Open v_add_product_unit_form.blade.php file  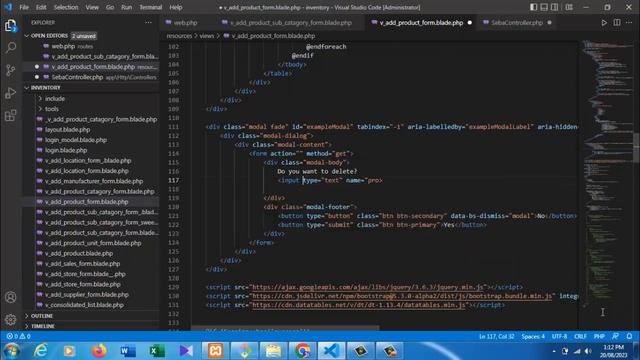pos(93,243)
